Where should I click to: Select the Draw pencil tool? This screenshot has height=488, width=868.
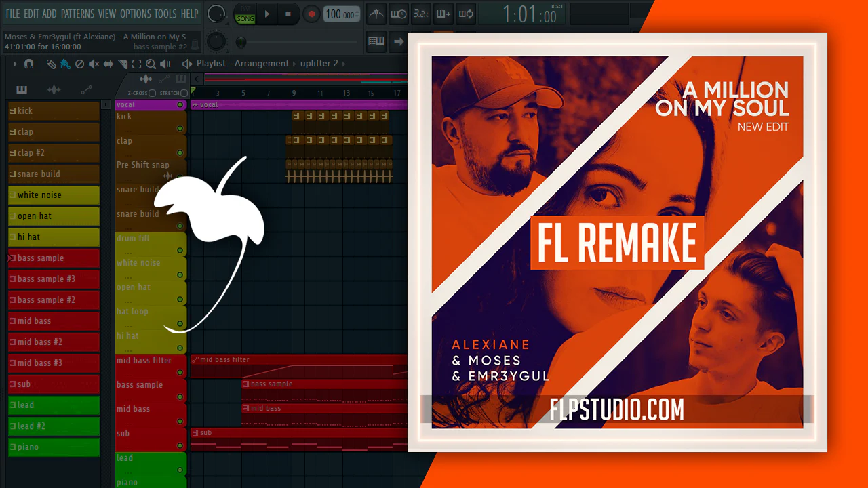51,64
